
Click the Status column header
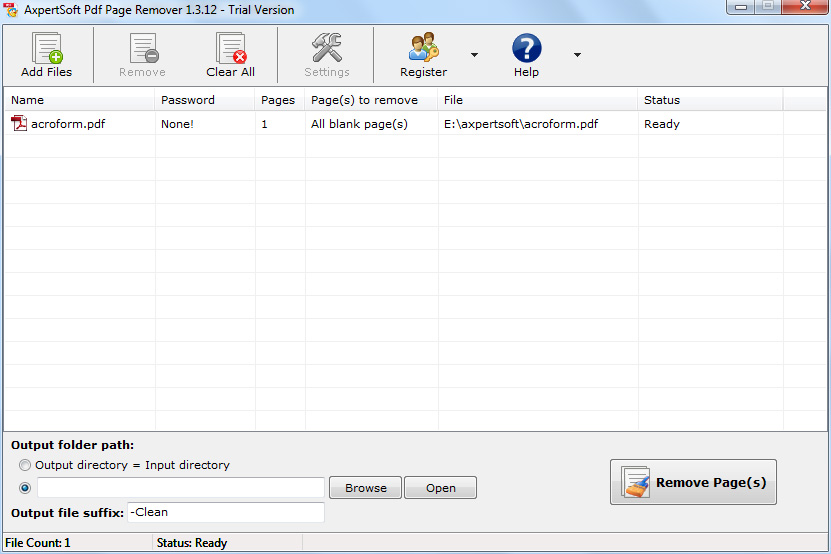(x=710, y=100)
